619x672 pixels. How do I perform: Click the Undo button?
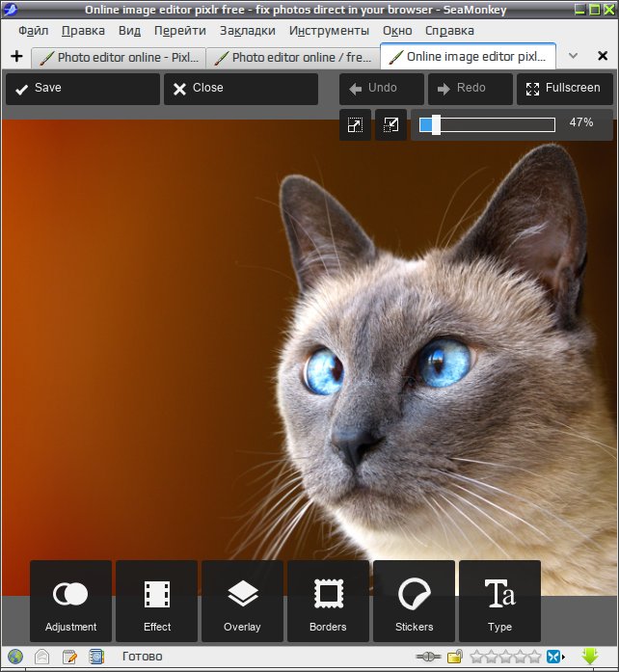[x=382, y=89]
